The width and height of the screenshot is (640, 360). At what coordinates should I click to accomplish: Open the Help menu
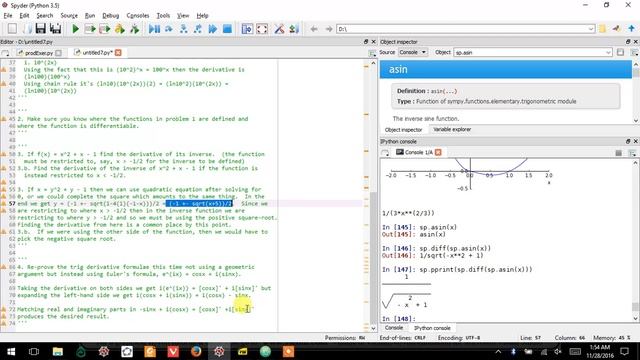[x=202, y=16]
